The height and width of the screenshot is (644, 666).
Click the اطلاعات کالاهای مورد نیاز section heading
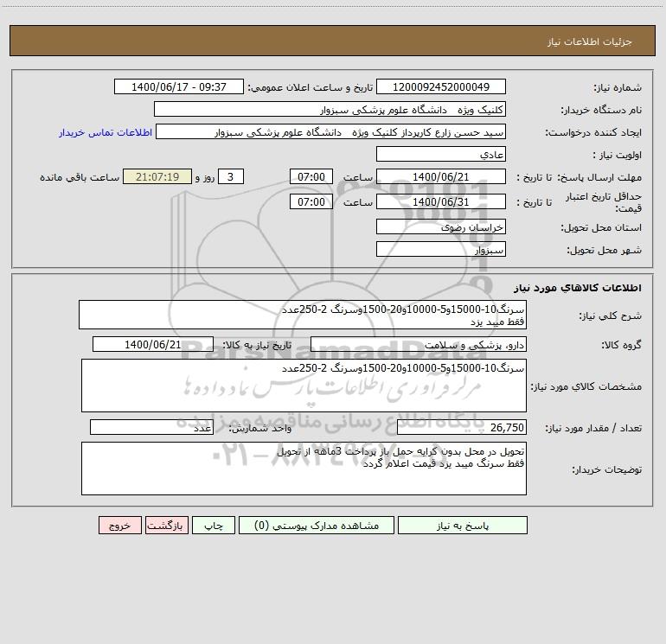click(578, 288)
